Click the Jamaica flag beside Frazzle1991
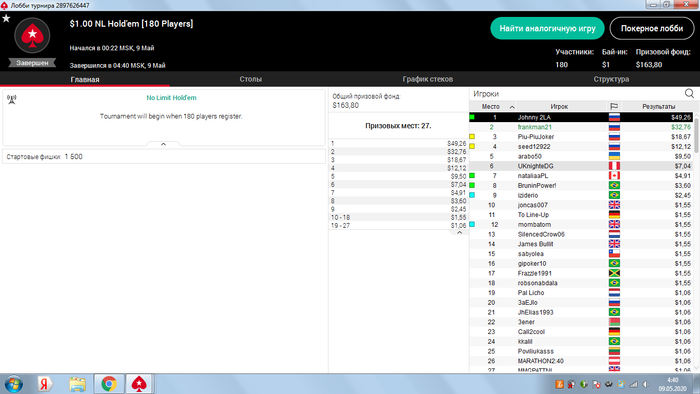This screenshot has height=394, width=700. [x=614, y=273]
